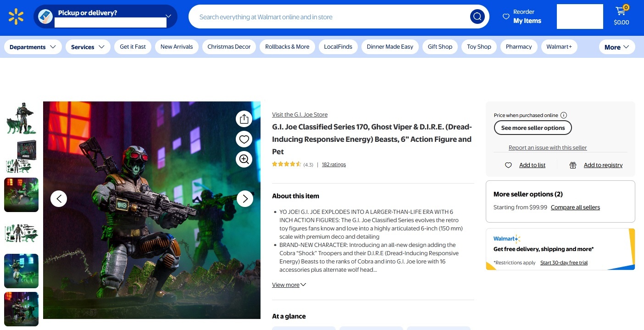
Task: Expand the Services dropdown
Action: coord(88,47)
